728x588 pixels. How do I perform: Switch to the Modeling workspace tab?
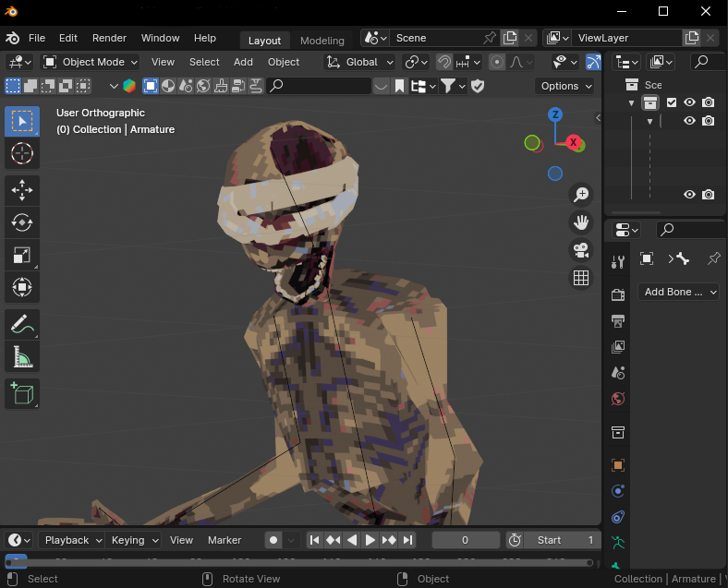[x=322, y=41]
